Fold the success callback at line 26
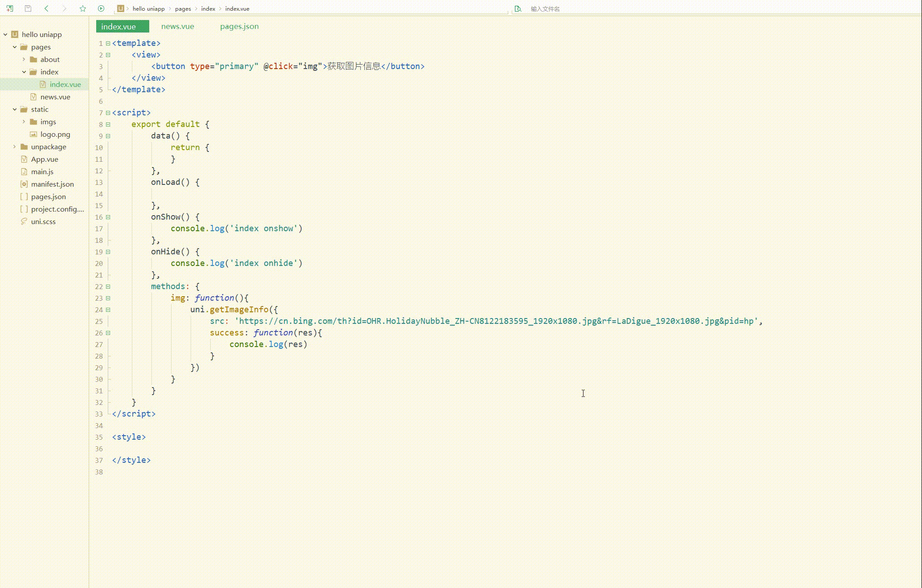Viewport: 922px width, 588px height. 108,333
